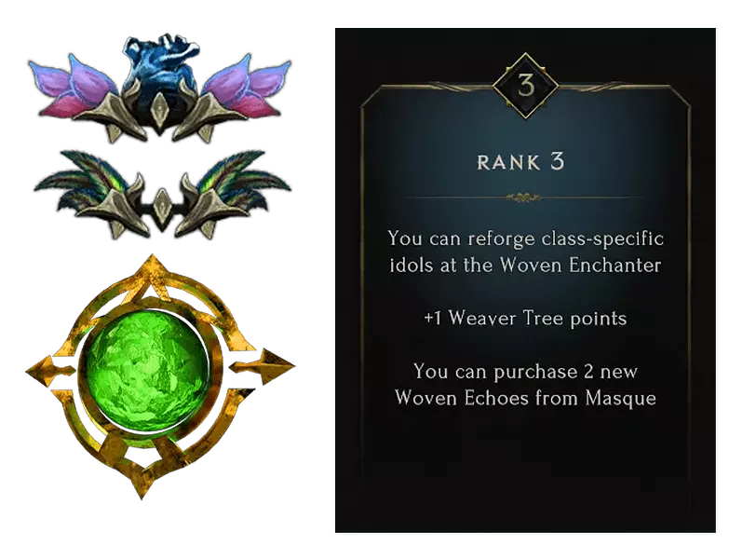Click the left pink petal wing
The image size is (756, 559).
coord(73,88)
